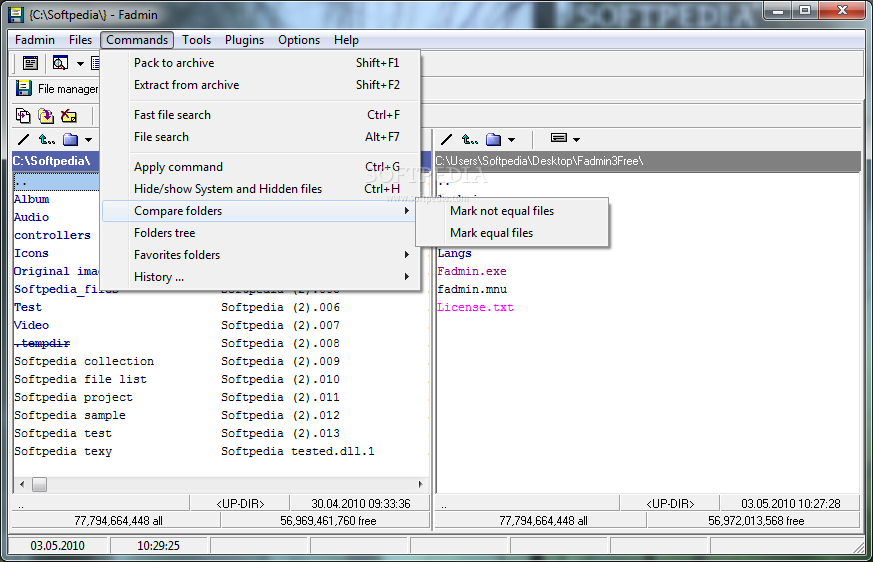Select Softpedia file list entry

coord(81,379)
